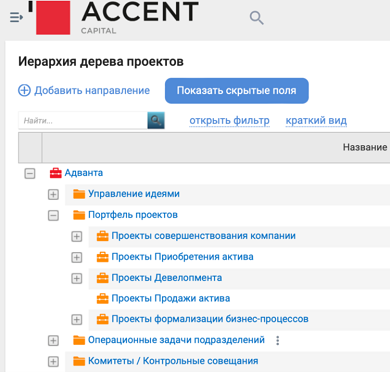Click the red briefcase icon of Адванта
Image resolution: width=390 pixels, height=372 pixels.
coord(55,173)
